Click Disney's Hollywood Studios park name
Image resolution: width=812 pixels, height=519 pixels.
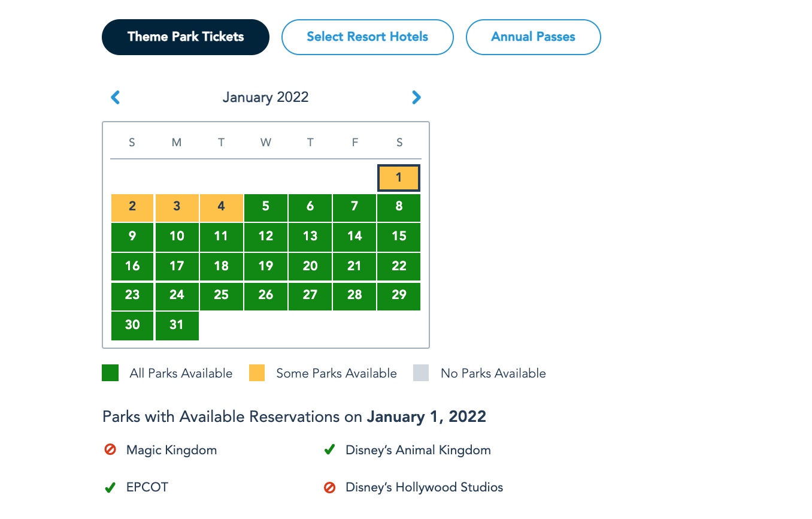click(424, 487)
